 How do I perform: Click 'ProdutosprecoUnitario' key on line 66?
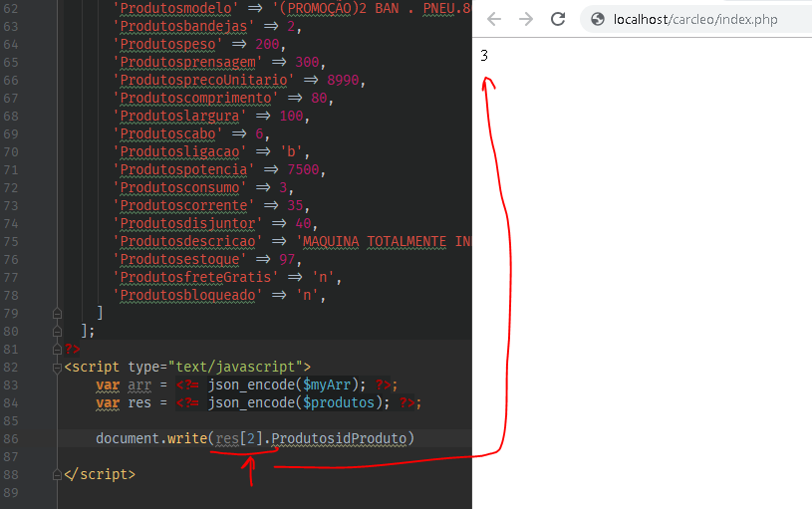[x=203, y=81]
